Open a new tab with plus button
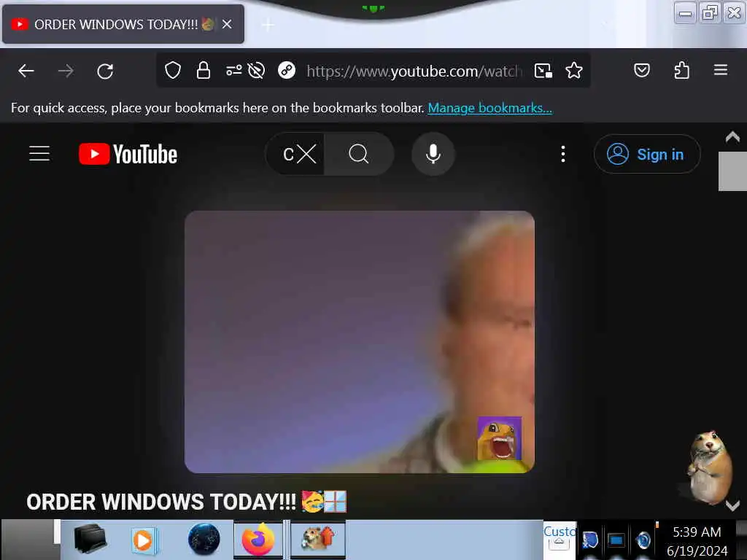This screenshot has width=747, height=560. (268, 25)
